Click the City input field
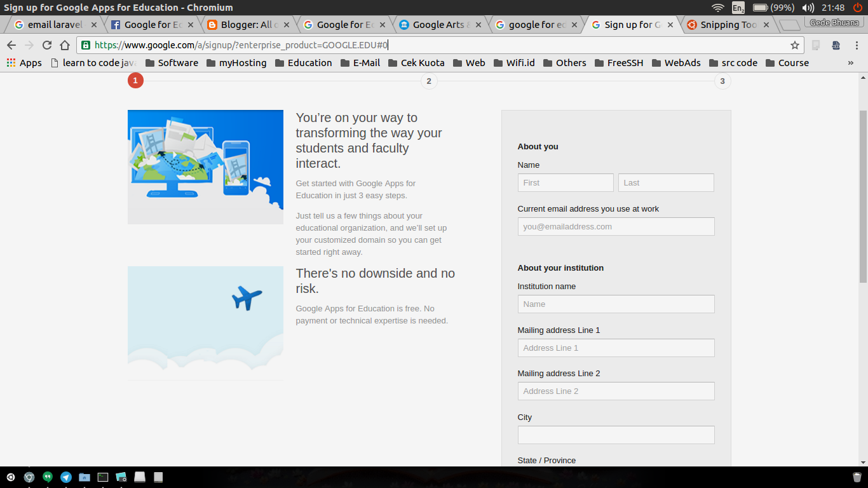The width and height of the screenshot is (868, 488). click(616, 435)
